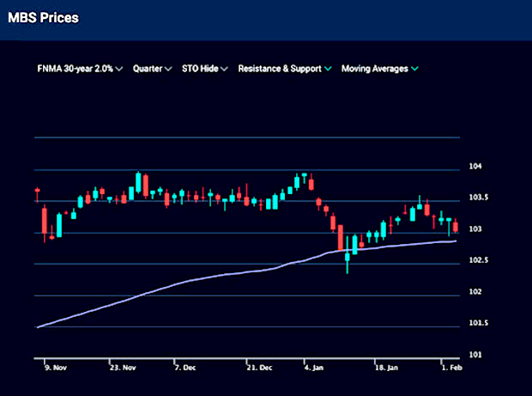This screenshot has width=532, height=396.
Task: Click the last red candlestick near 1. Feb
Action: [456, 227]
